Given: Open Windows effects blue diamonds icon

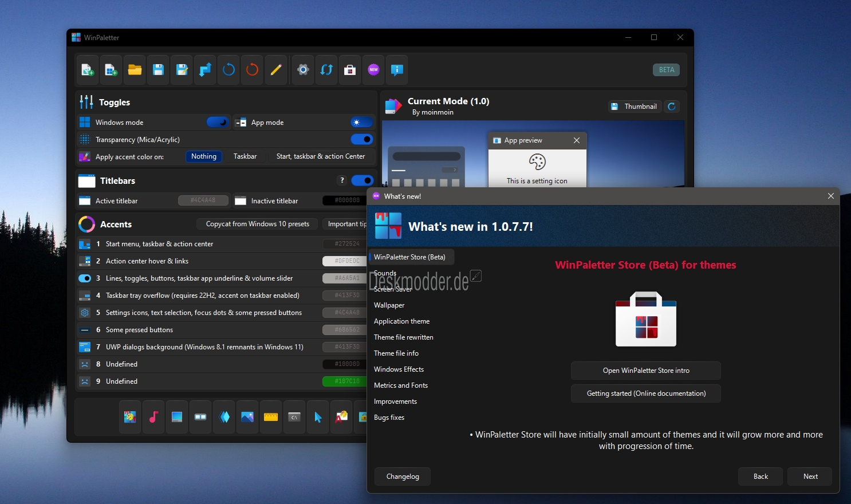Looking at the screenshot, I should click(x=224, y=417).
